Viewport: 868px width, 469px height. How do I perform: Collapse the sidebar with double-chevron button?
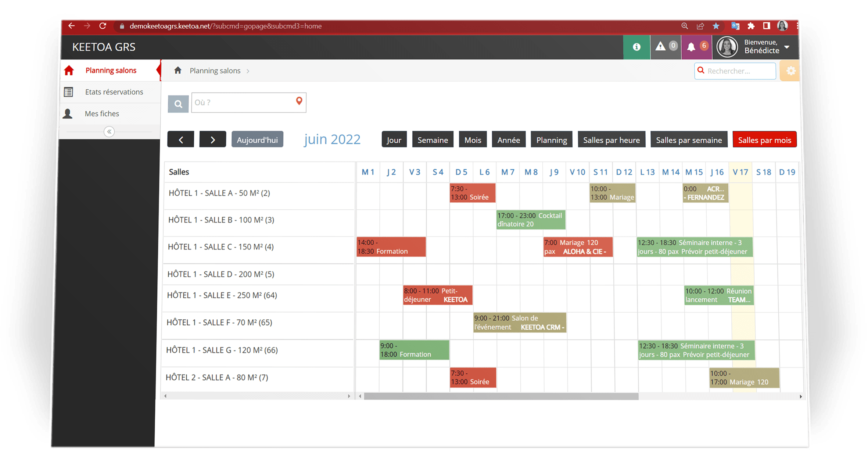pyautogui.click(x=109, y=132)
